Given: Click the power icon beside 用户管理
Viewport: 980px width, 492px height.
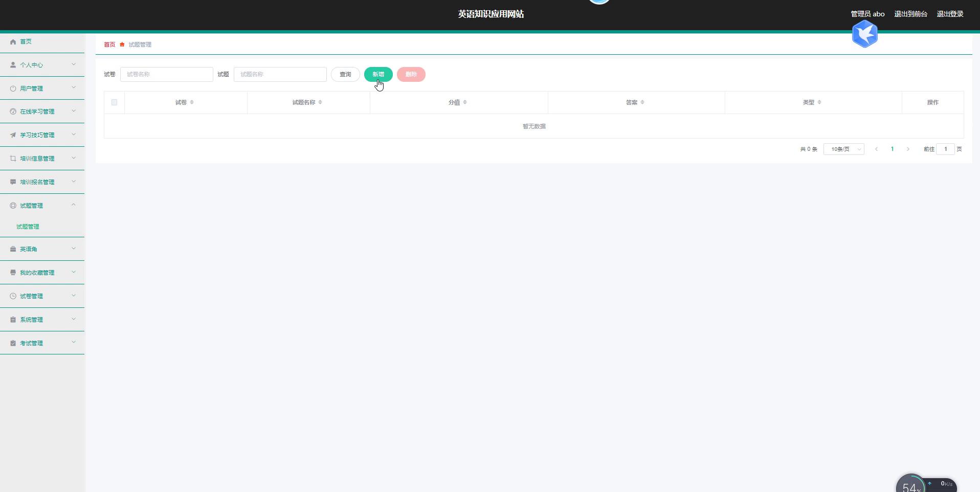Looking at the screenshot, I should (13, 88).
